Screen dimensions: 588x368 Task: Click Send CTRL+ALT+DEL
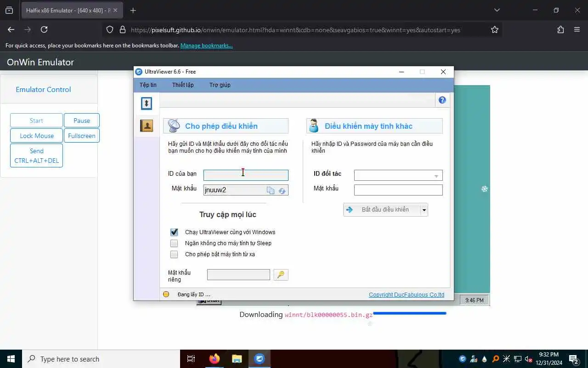(36, 155)
